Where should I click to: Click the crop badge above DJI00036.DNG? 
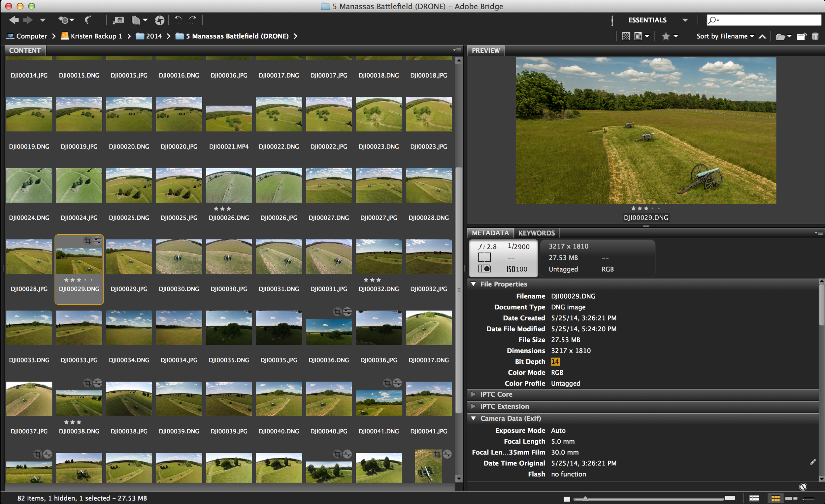pos(337,312)
